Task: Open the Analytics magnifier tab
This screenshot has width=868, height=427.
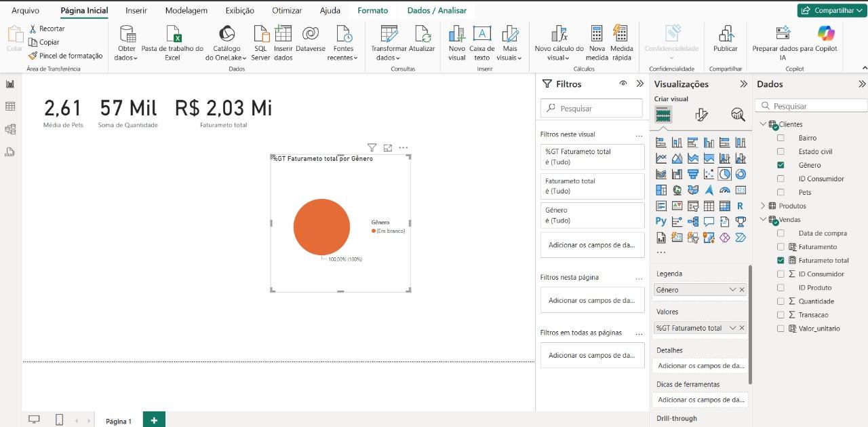Action: tap(738, 115)
